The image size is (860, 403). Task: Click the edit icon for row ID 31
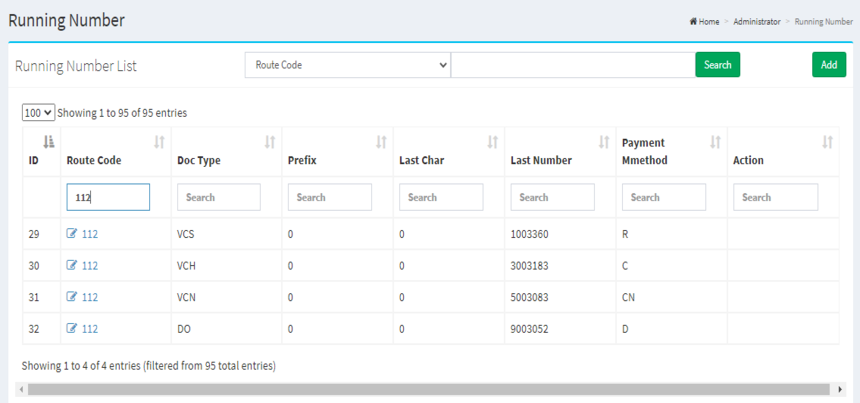tap(72, 297)
